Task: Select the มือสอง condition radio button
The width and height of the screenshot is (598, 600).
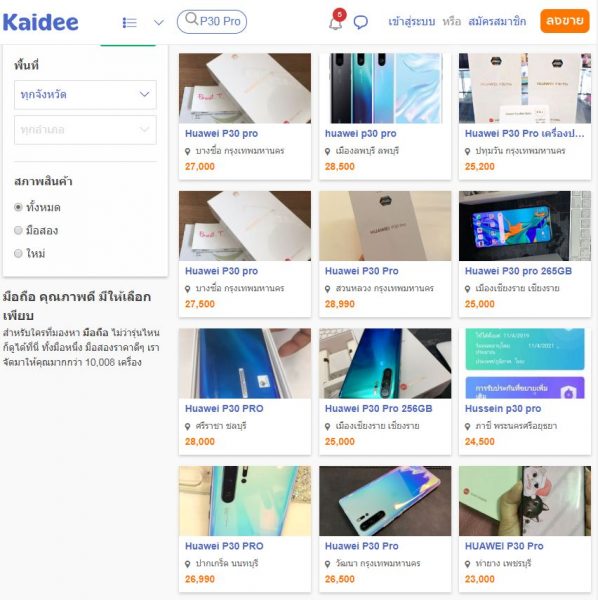Action: tap(18, 230)
